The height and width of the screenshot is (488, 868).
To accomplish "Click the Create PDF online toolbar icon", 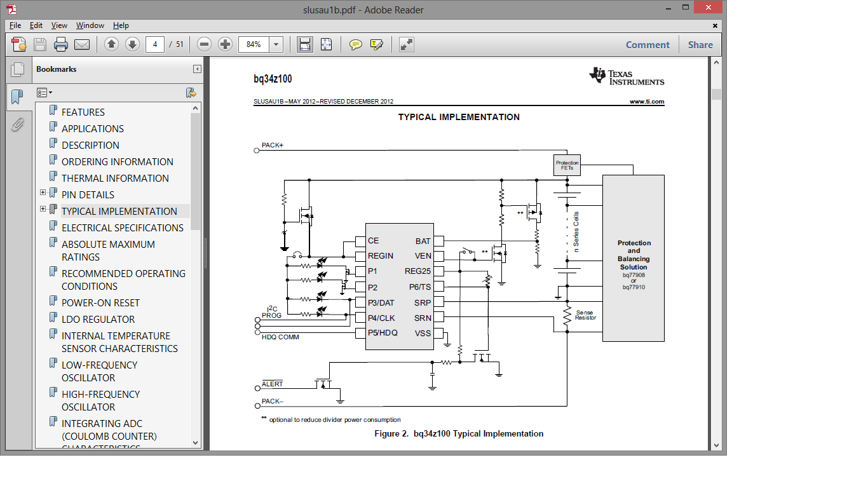I will [19, 44].
